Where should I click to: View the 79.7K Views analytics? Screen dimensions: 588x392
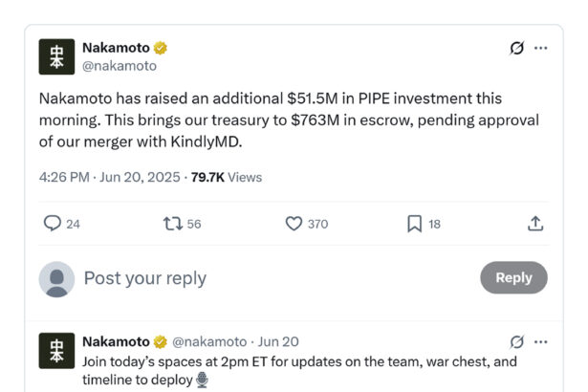tap(227, 177)
